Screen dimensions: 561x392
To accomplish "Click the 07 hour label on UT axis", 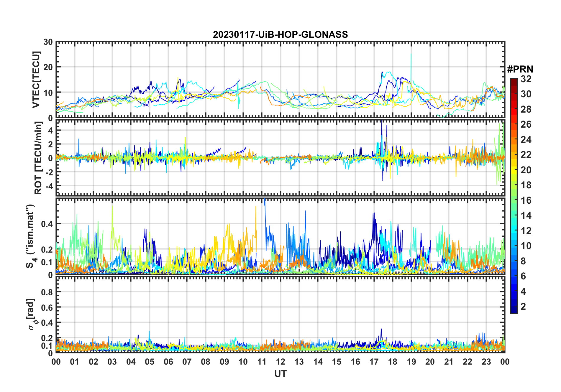I will [187, 362].
